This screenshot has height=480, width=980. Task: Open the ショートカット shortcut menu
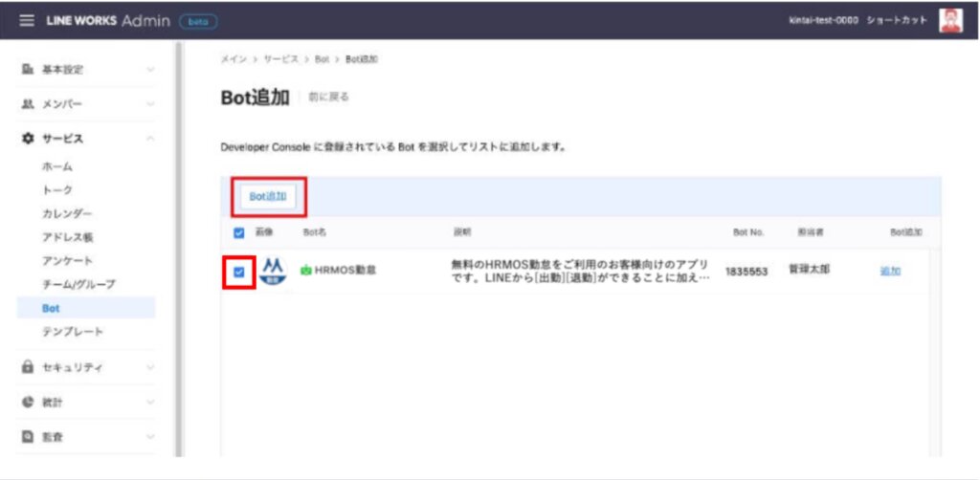(897, 21)
